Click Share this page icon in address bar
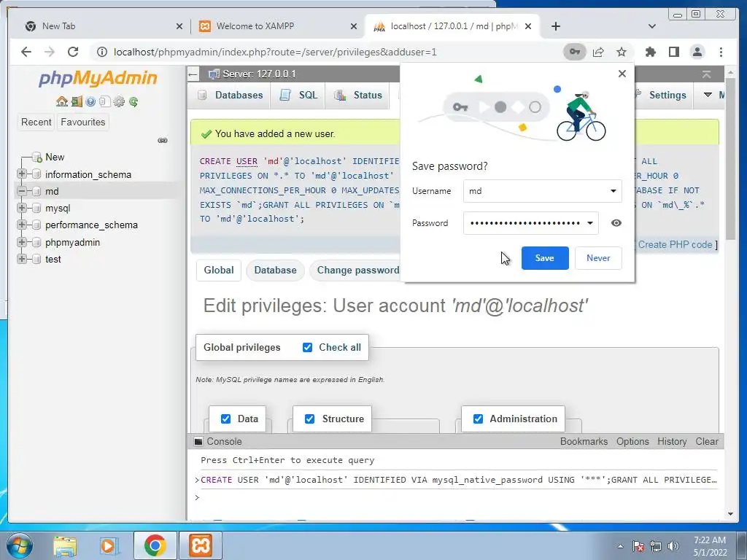 point(598,52)
